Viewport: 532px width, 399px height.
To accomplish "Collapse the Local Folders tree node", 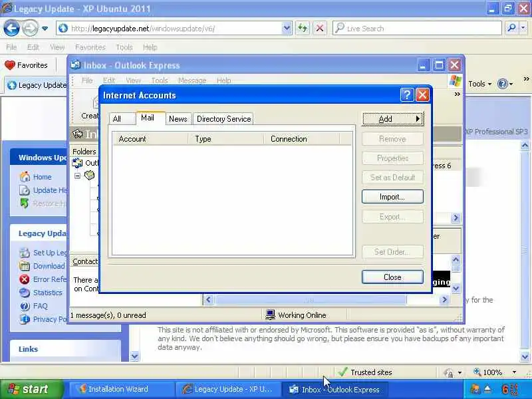I will pos(77,176).
